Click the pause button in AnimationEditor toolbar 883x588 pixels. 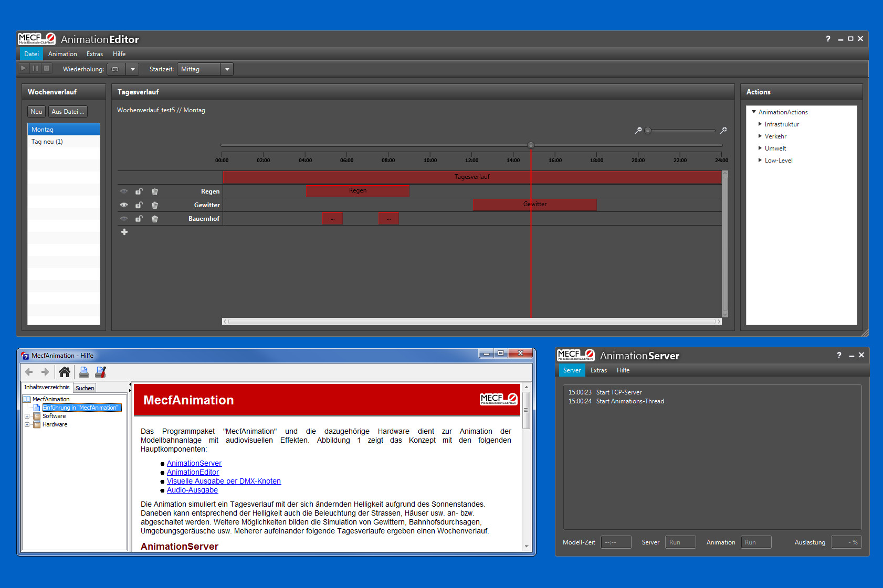(35, 68)
